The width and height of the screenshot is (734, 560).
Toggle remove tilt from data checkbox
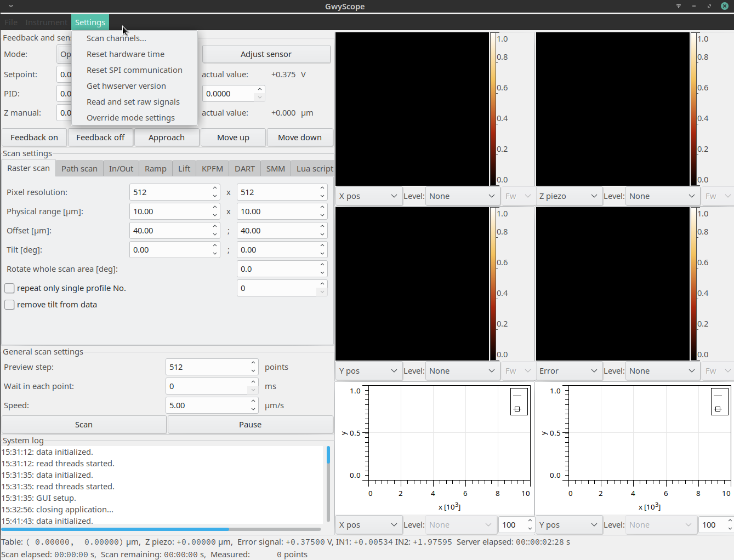[9, 305]
